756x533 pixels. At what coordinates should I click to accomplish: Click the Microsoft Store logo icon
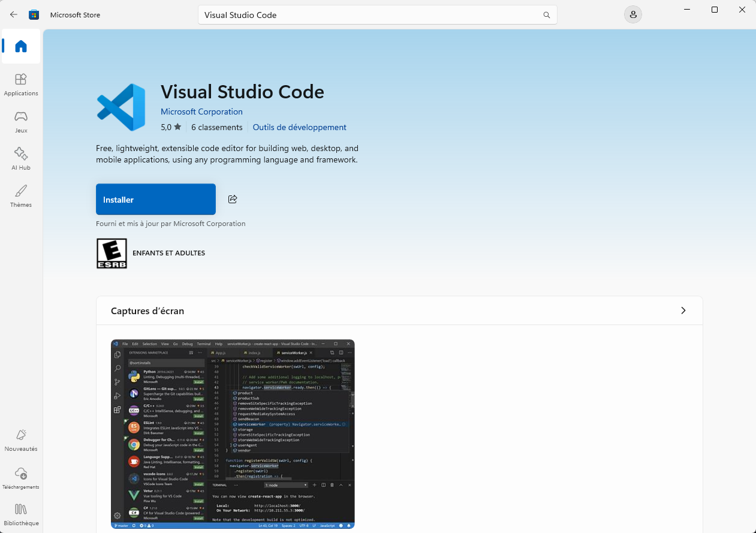(34, 14)
